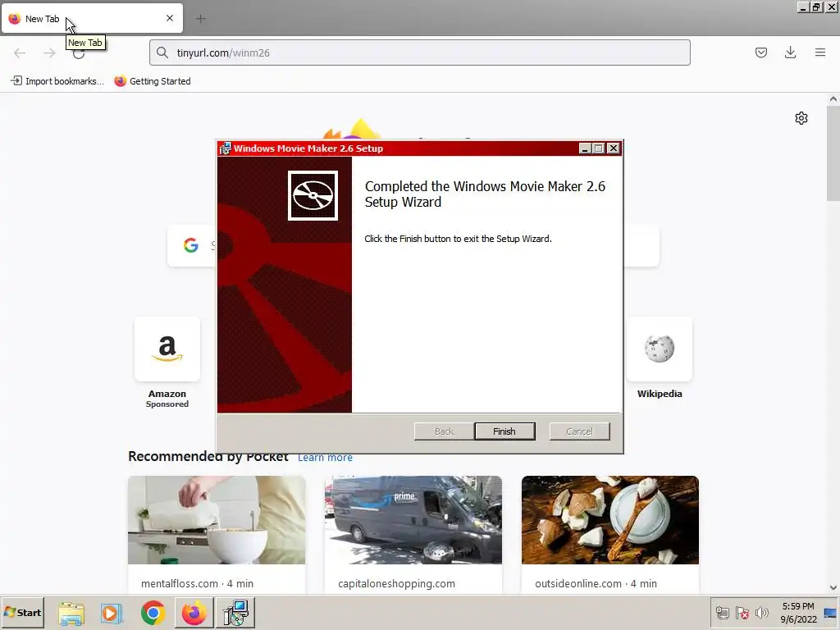Open Firefox Downloads panel
Viewport: 840px width, 630px height.
click(790, 52)
